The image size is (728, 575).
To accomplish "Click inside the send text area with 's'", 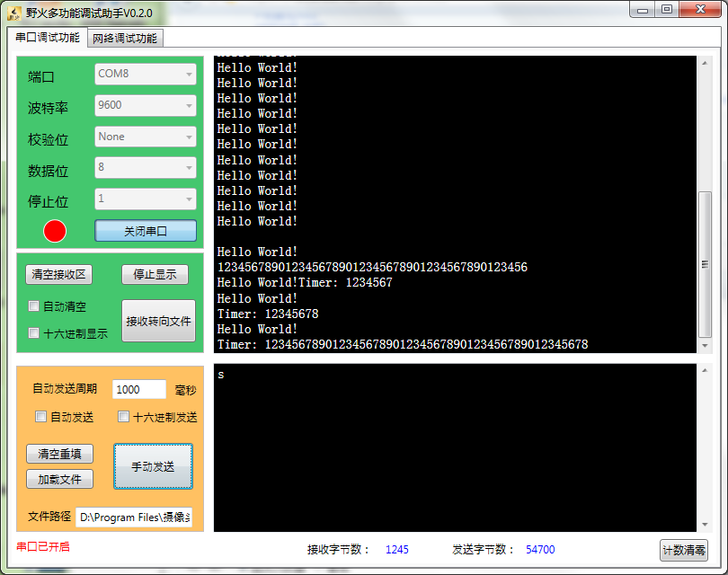I will [x=455, y=447].
